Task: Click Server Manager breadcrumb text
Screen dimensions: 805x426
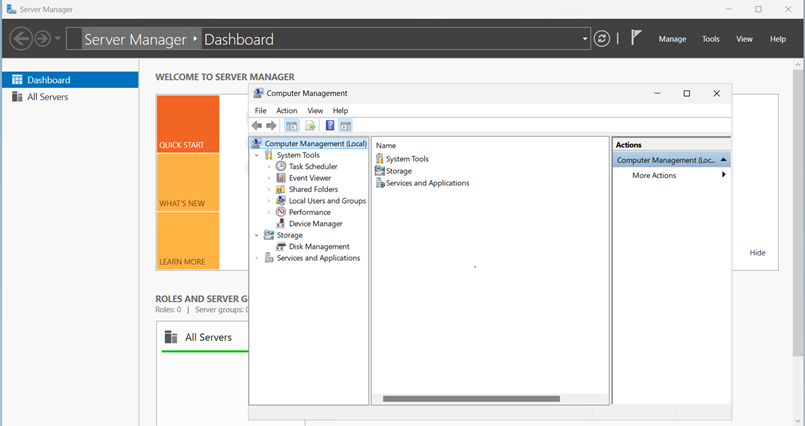Action: point(135,40)
